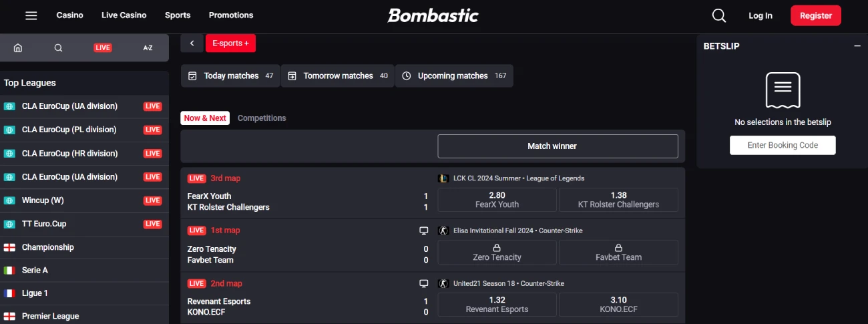Open Premier League in sidebar
Image resolution: width=868 pixels, height=324 pixels.
84,316
